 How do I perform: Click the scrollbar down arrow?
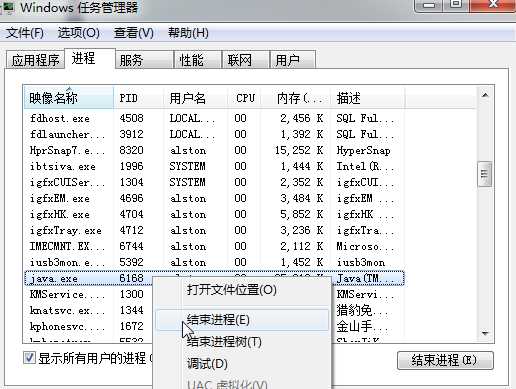[x=485, y=333]
